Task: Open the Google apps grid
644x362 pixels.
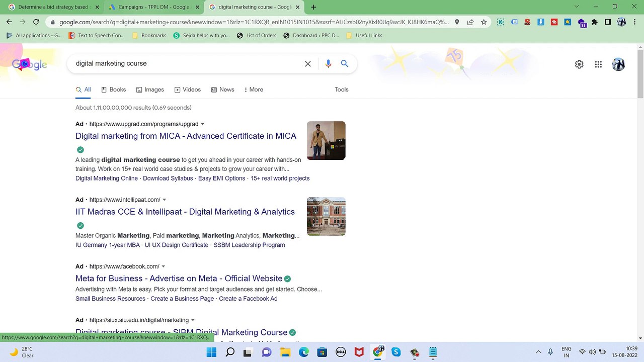Action: (x=598, y=64)
